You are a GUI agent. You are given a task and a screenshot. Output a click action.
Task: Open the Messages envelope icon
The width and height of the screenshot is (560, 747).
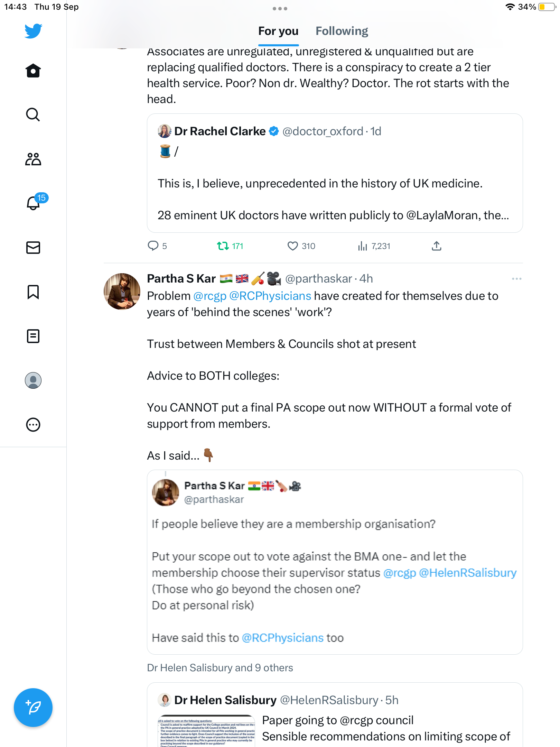pyautogui.click(x=33, y=248)
